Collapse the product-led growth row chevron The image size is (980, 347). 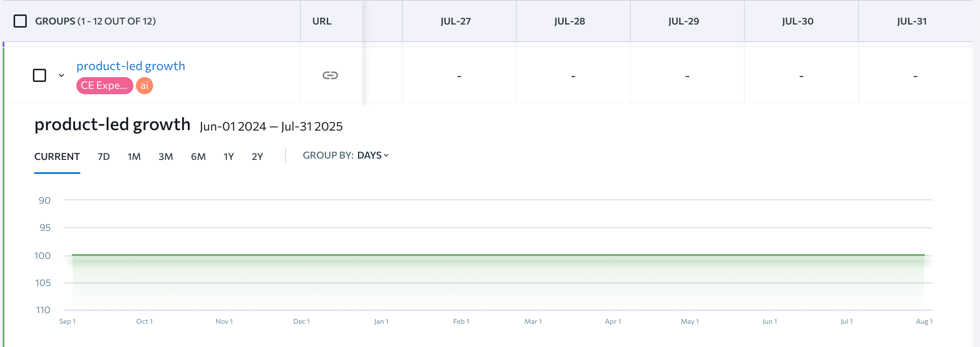click(x=61, y=75)
